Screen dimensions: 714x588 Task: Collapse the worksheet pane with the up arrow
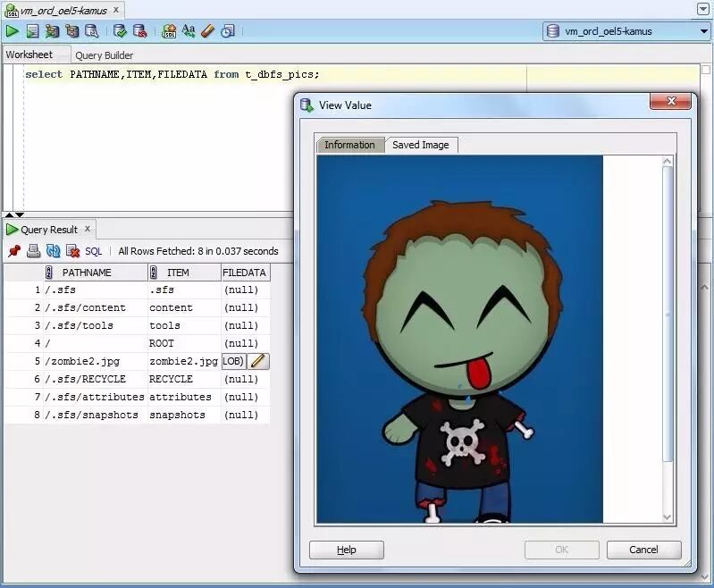pos(9,215)
